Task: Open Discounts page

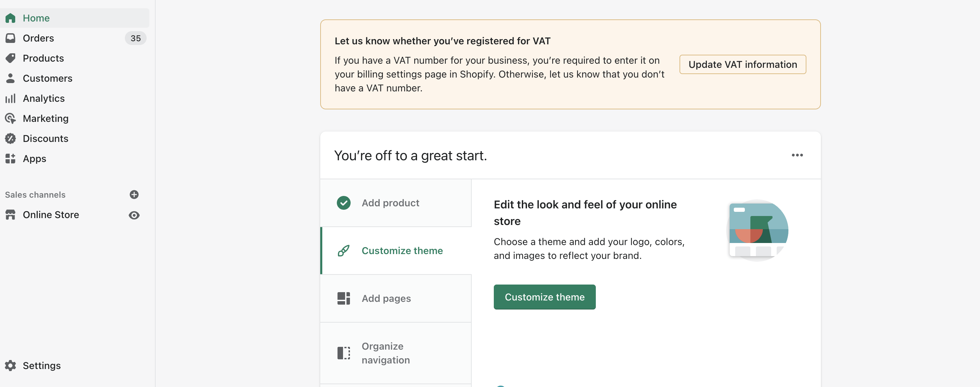Action: pyautogui.click(x=75, y=138)
